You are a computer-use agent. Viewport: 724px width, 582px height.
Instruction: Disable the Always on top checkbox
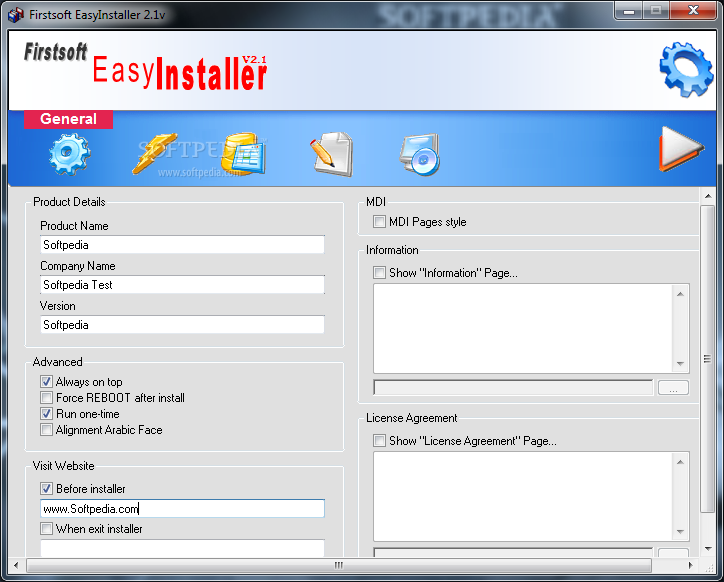coord(46,382)
